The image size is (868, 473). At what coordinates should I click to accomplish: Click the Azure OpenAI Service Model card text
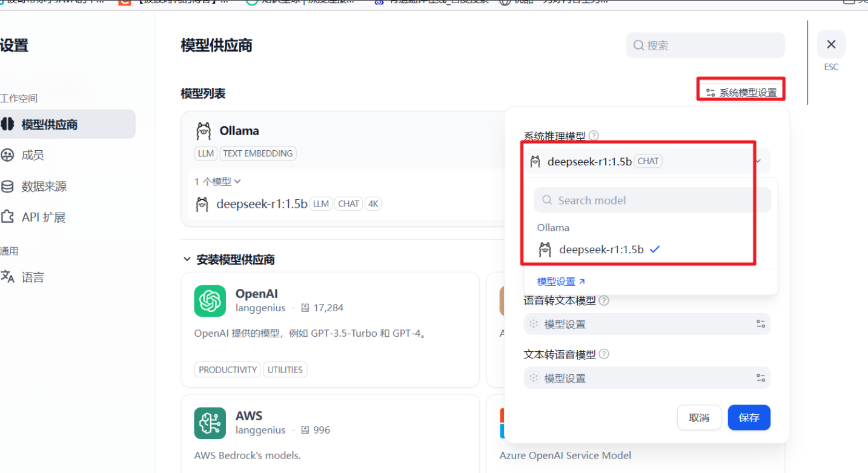(565, 455)
